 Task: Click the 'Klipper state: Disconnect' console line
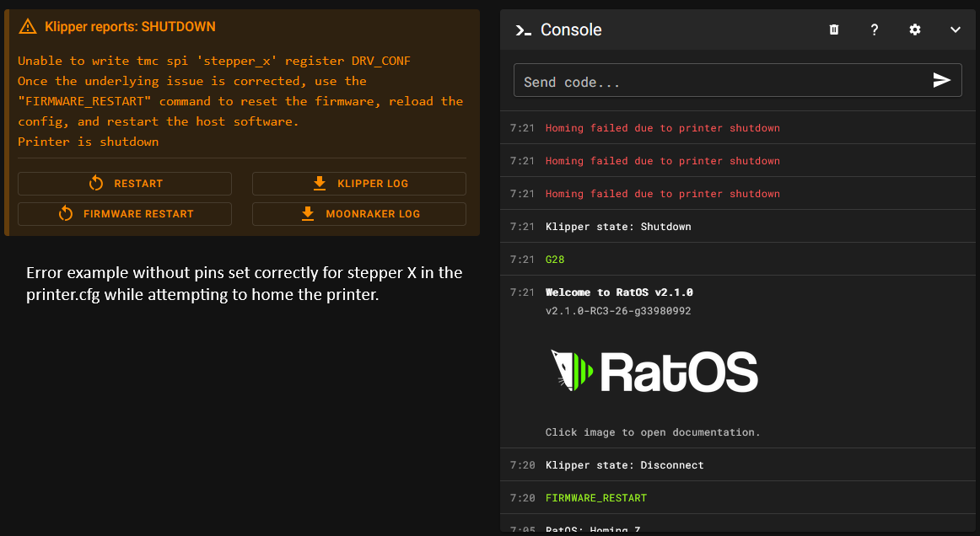[x=624, y=465]
